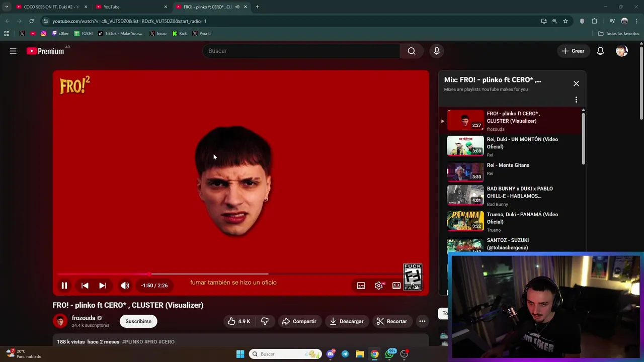Open Chrome media controls icon

pyautogui.click(x=612, y=21)
